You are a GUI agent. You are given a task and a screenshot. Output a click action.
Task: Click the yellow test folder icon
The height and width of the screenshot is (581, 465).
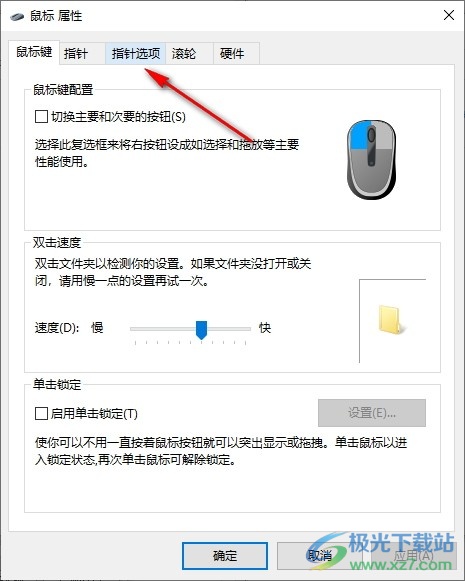coord(391,320)
